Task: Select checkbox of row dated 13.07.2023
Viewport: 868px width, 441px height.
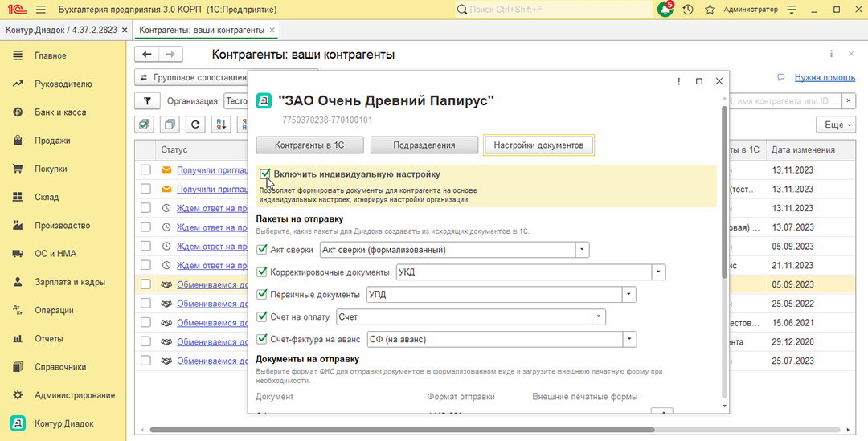Action: [145, 227]
